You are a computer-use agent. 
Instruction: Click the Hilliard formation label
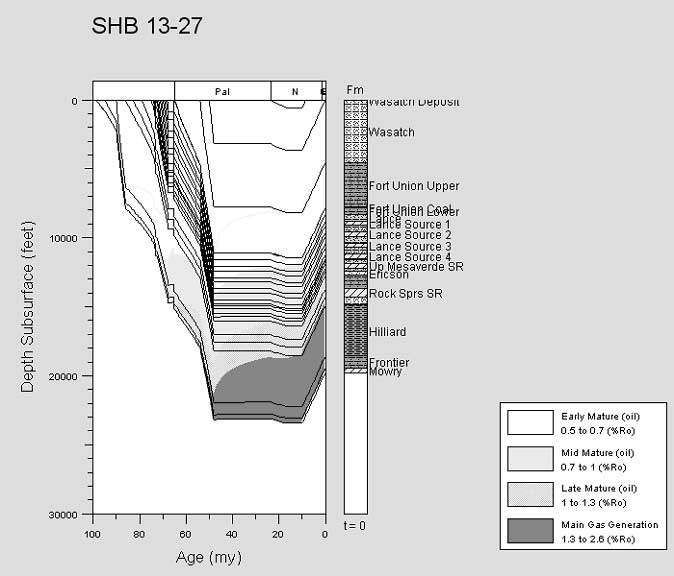click(x=387, y=331)
